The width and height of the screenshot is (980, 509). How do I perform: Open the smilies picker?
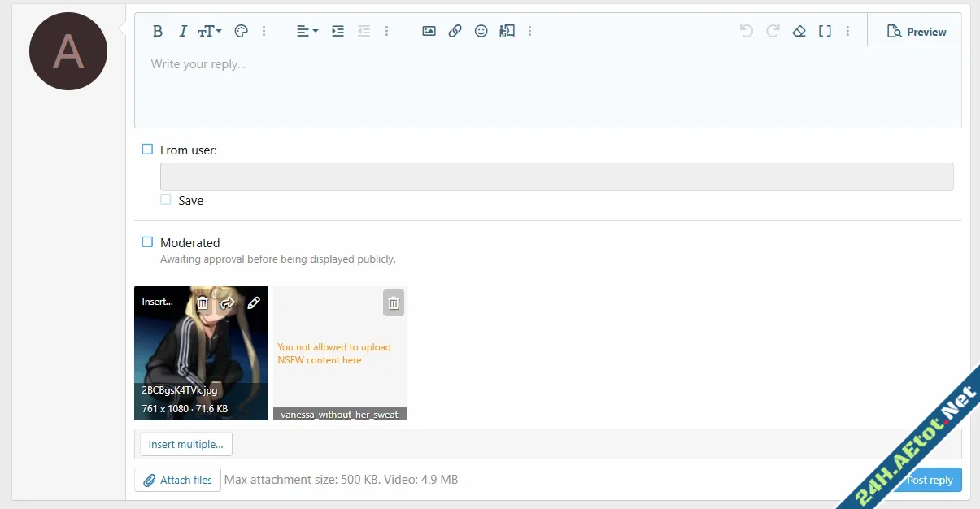pos(481,31)
